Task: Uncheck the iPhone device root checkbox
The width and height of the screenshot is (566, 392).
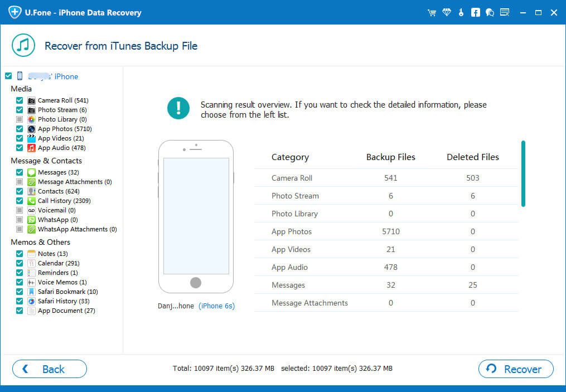Action: [x=8, y=76]
